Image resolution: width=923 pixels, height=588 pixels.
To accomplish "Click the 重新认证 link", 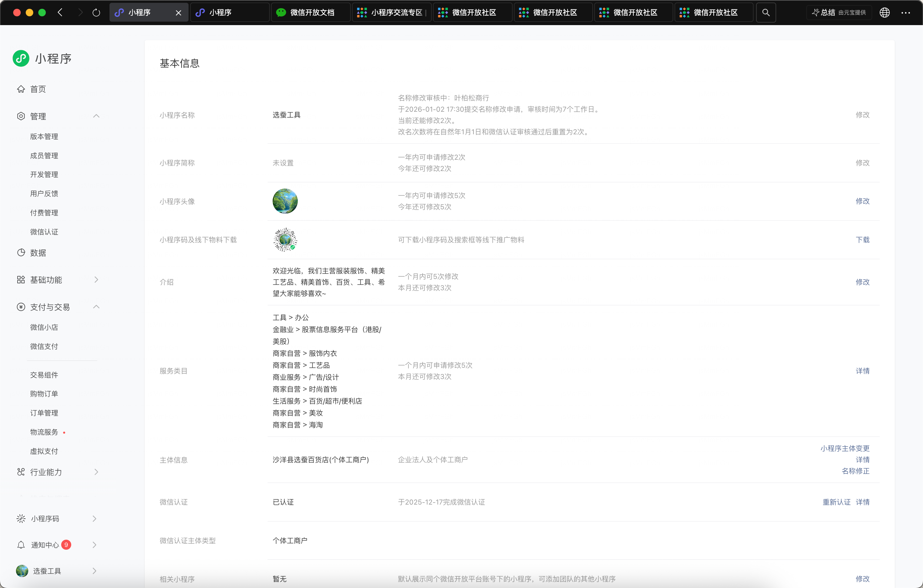I will (836, 502).
